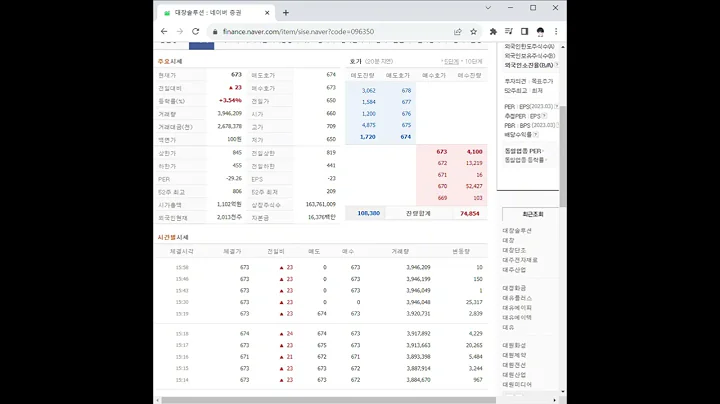Click the help icon beside PER EPS(2023.03)
Viewport: 720px width, 404px height.
pyautogui.click(x=557, y=107)
